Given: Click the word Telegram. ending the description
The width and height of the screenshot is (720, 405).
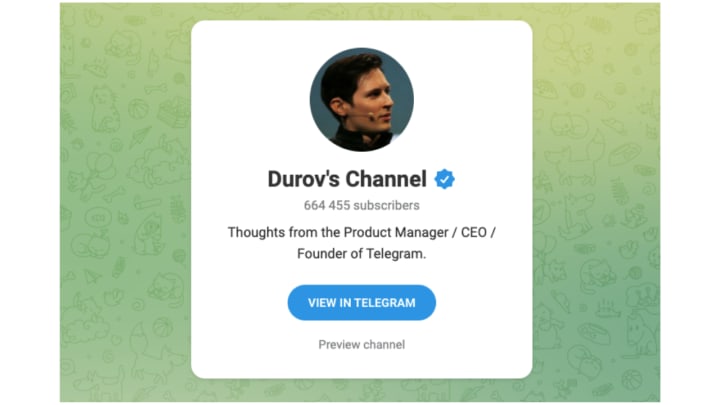Looking at the screenshot, I should click(x=401, y=253).
